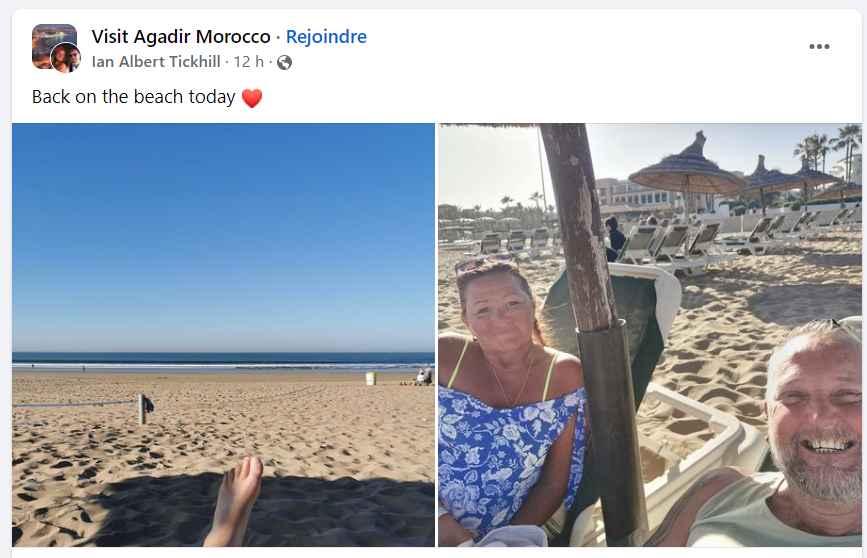
Task: Open the left beach and ocean photo
Action: click(x=223, y=300)
